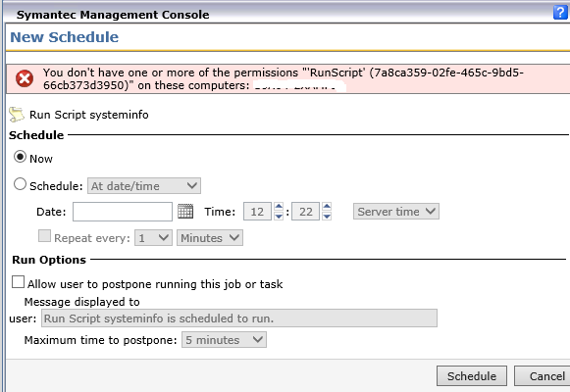Open the At date/time dropdown

pyautogui.click(x=144, y=186)
